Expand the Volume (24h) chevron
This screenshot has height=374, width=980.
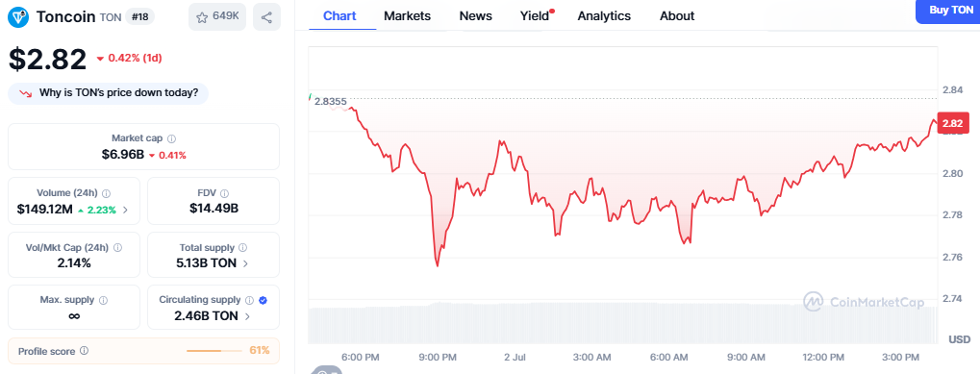coord(126,210)
